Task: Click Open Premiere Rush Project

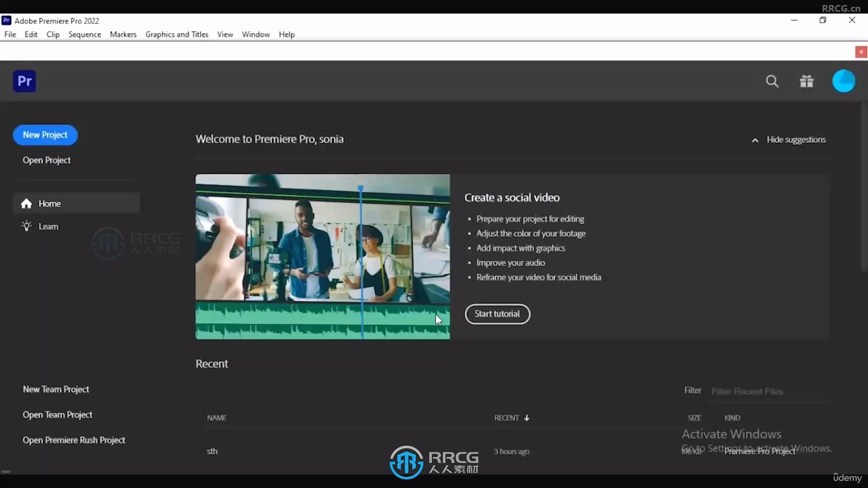Action: pyautogui.click(x=74, y=440)
